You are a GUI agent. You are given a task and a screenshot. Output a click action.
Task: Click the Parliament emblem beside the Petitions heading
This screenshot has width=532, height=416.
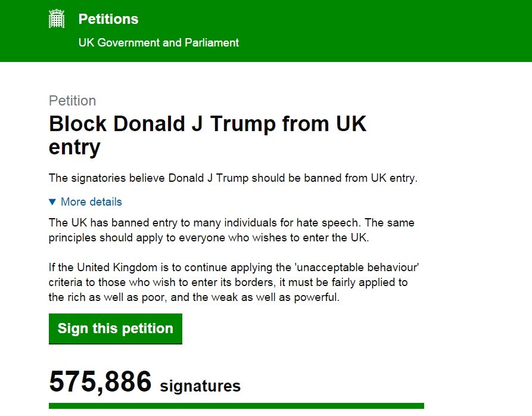tap(57, 18)
